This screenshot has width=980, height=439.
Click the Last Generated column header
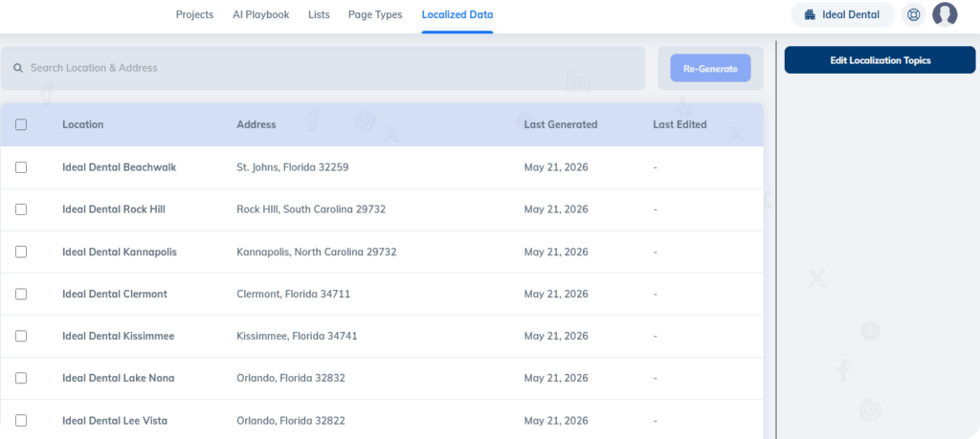(x=561, y=124)
